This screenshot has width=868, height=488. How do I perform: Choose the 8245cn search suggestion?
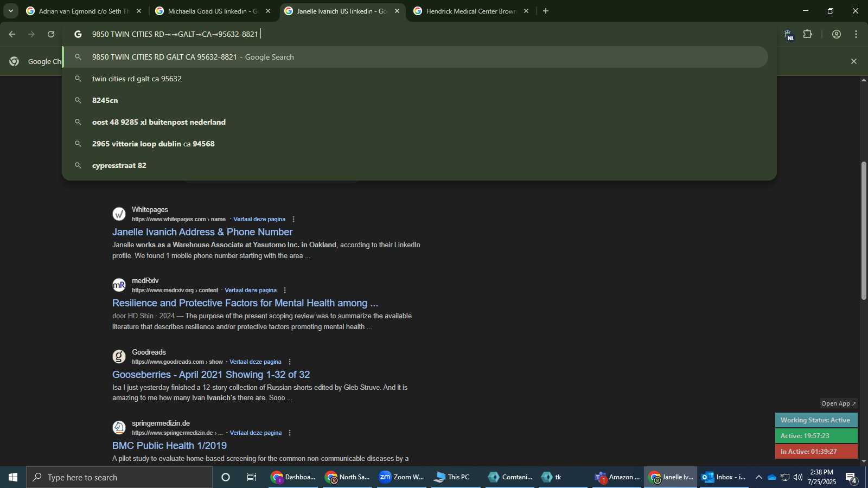tap(415, 100)
